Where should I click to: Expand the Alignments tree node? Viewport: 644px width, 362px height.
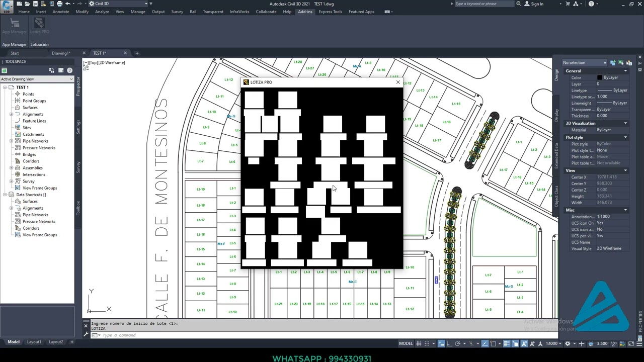[11, 114]
